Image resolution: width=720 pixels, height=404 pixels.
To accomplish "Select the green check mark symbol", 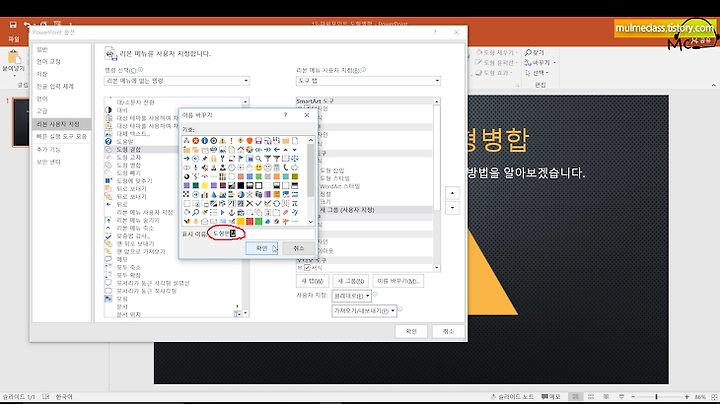I will click(259, 203).
